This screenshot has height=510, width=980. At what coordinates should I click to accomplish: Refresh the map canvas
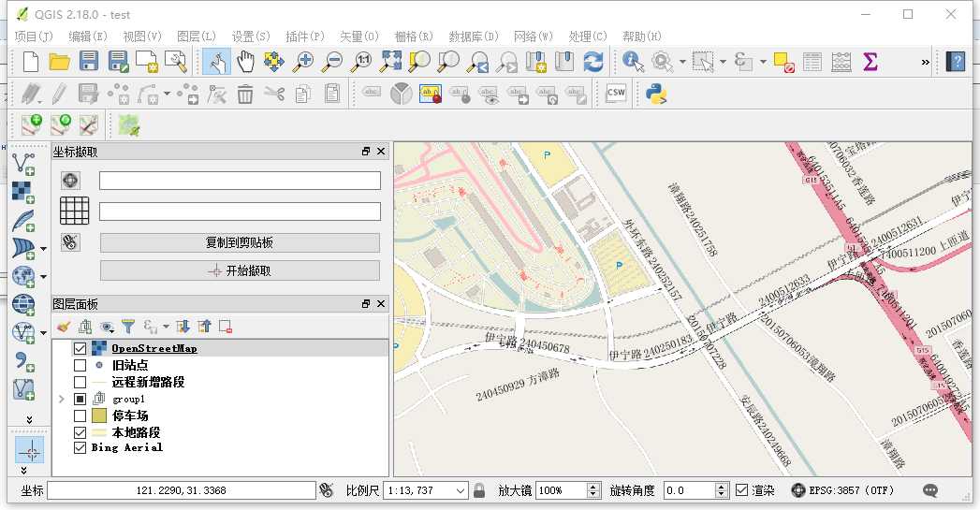coord(593,61)
